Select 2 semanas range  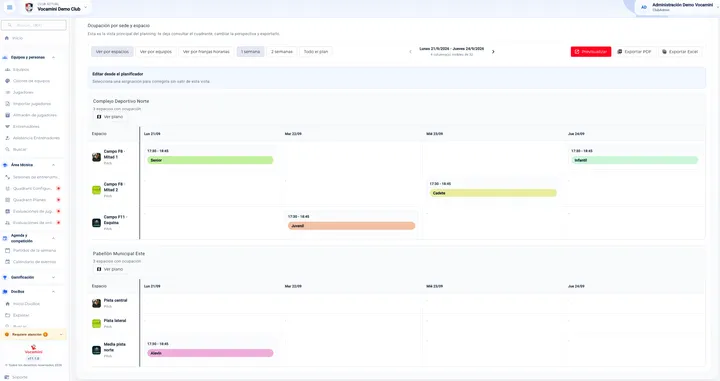pos(282,52)
